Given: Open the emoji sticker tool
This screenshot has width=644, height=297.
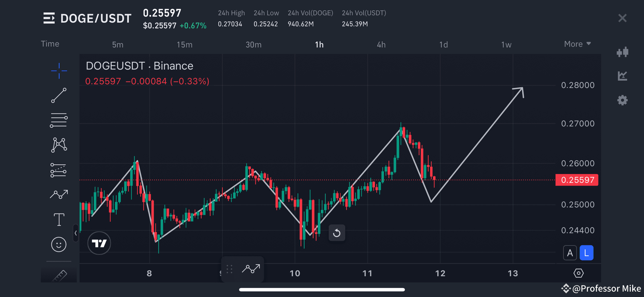Looking at the screenshot, I should pos(59,244).
